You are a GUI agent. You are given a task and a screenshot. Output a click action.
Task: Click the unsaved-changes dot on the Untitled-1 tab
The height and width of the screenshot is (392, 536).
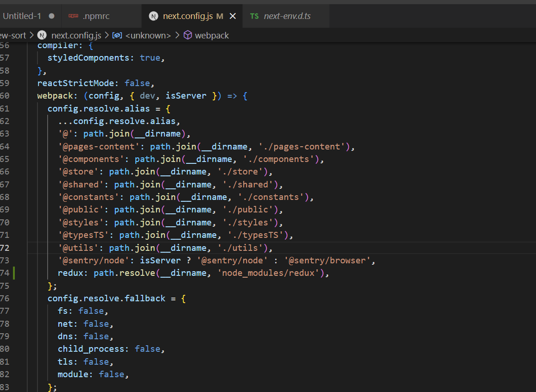pyautogui.click(x=51, y=15)
